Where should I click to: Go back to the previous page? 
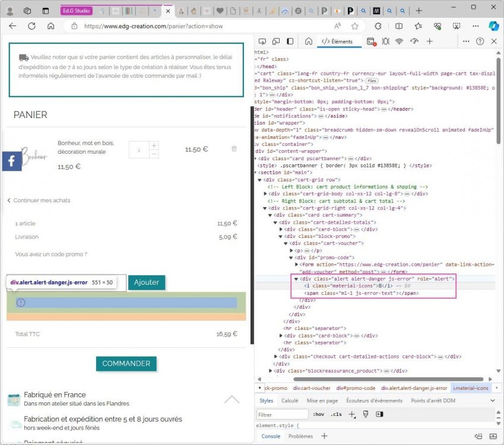pos(12,26)
